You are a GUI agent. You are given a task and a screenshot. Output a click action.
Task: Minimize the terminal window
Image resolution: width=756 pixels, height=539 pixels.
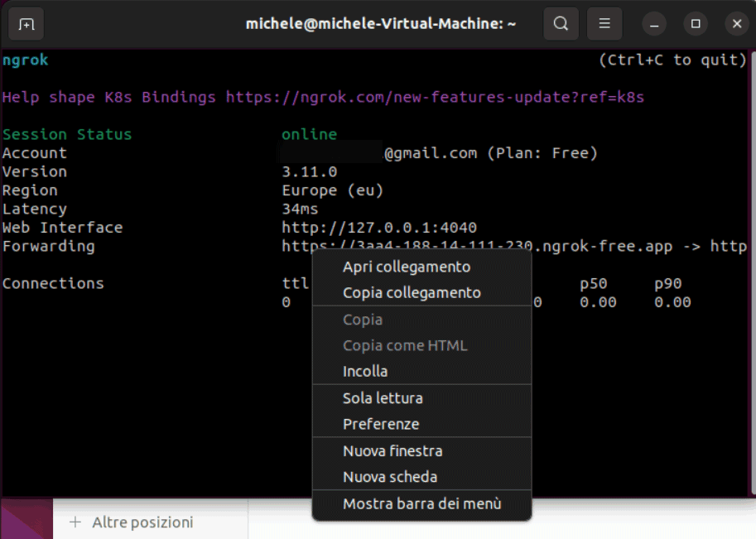coord(654,24)
